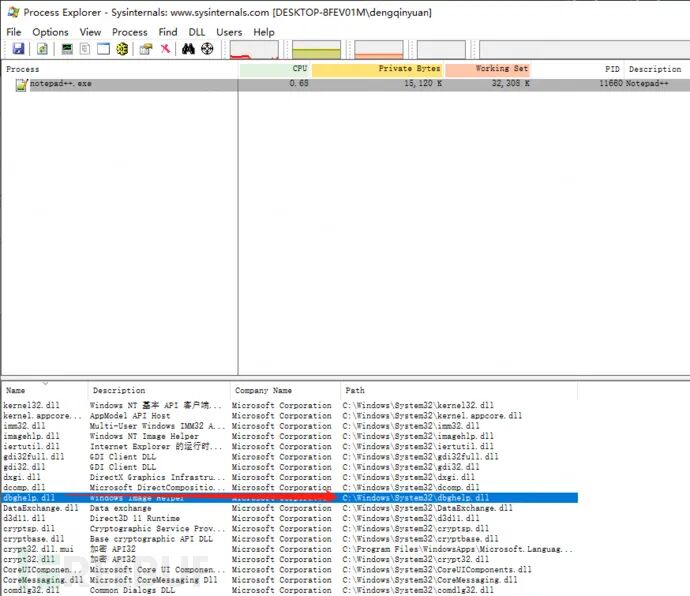Open the Process menu

coord(129,32)
